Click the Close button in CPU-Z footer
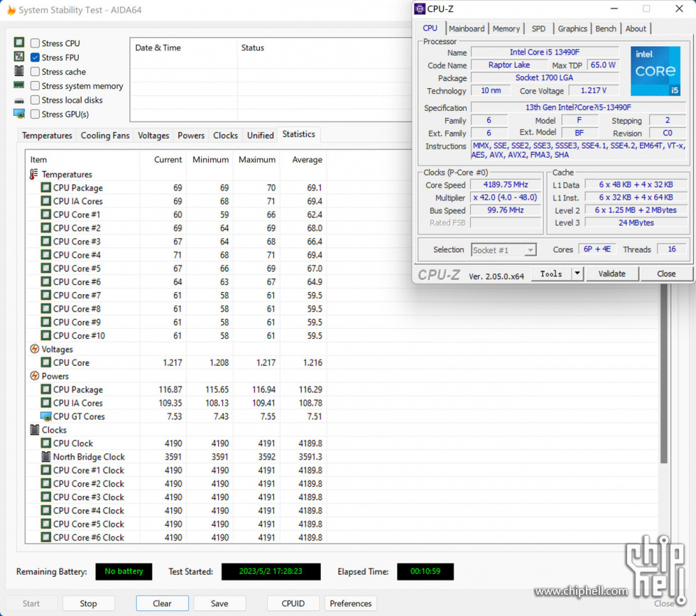The image size is (696, 616). [666, 274]
